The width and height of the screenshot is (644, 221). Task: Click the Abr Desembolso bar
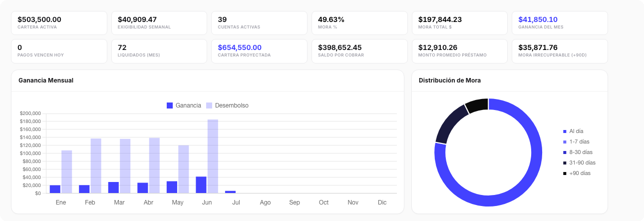click(x=154, y=165)
